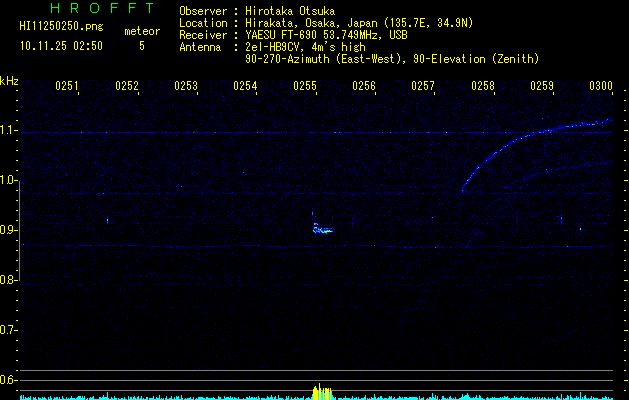Click the 0.7 frequency axis label

(x=8, y=330)
